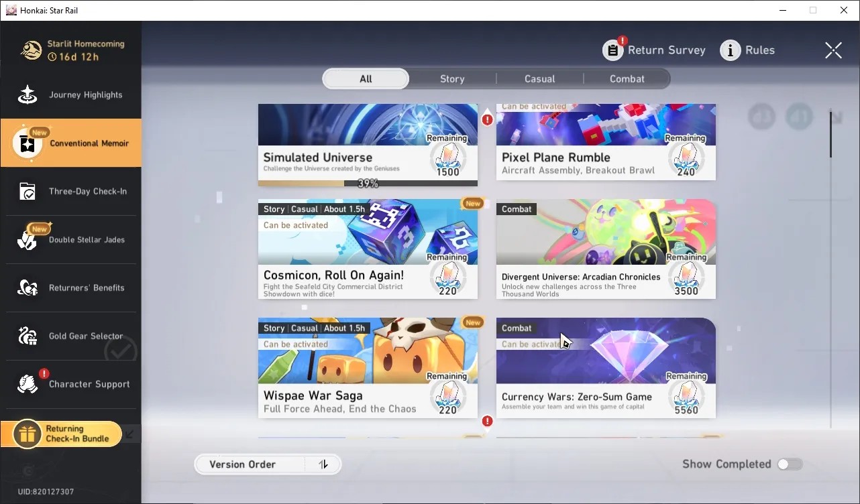Viewport: 860px width, 504px height.
Task: Click the Conventional Memoir star icon
Action: [28, 143]
